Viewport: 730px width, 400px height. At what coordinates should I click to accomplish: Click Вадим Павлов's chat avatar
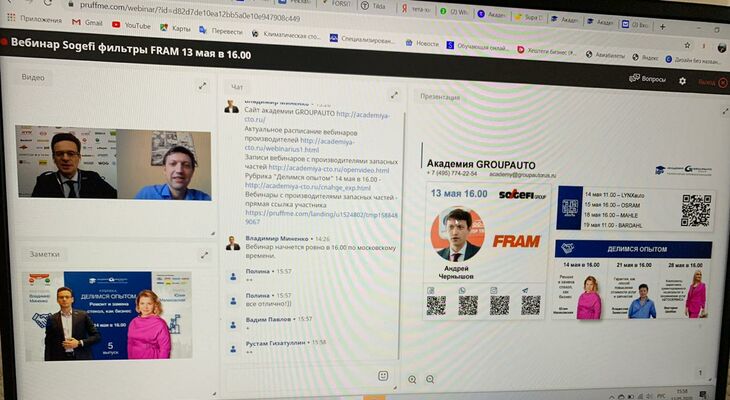point(233,325)
